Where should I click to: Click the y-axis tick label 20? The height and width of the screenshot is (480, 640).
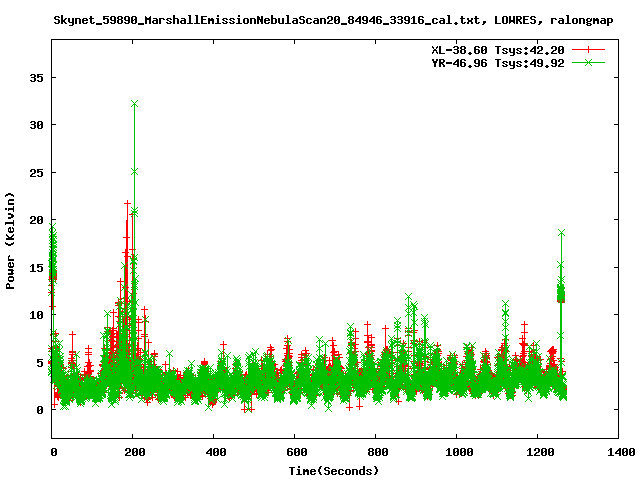(37, 220)
